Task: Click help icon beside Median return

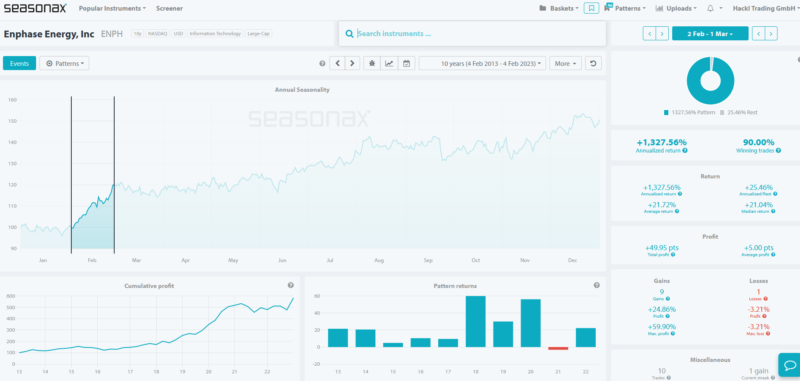Action: (774, 211)
